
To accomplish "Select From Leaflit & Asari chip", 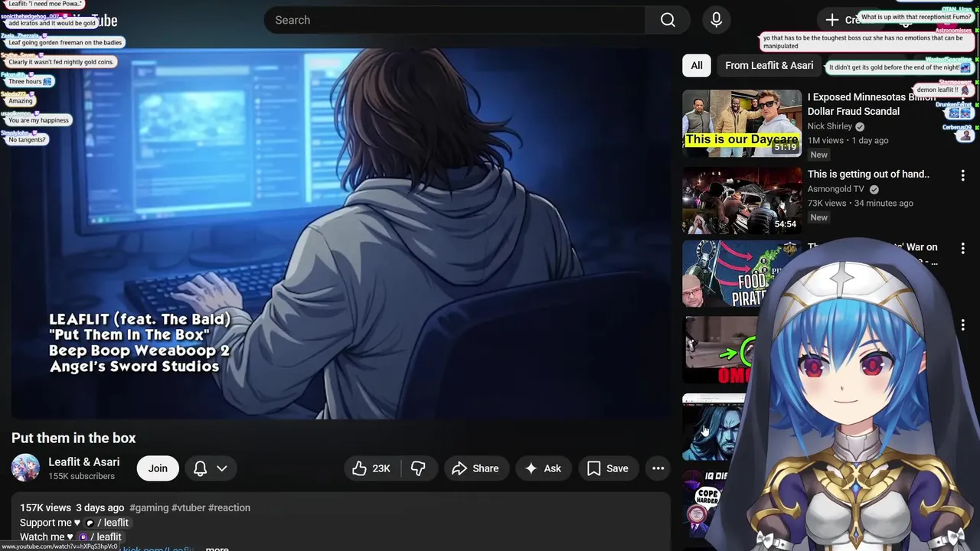I will pos(769,66).
